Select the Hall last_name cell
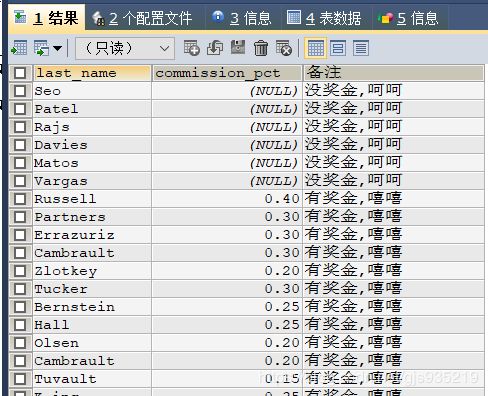 tap(92, 325)
